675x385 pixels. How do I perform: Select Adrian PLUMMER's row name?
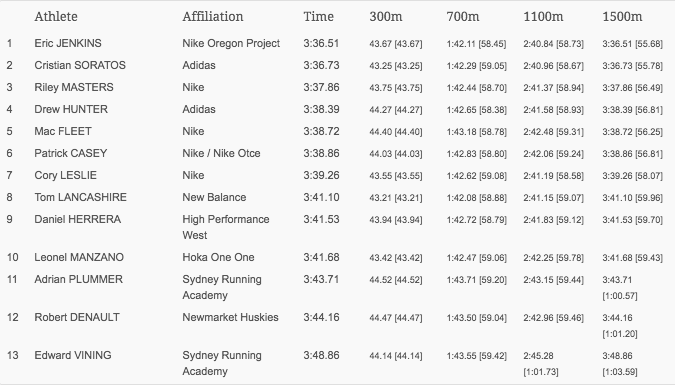[x=79, y=279]
